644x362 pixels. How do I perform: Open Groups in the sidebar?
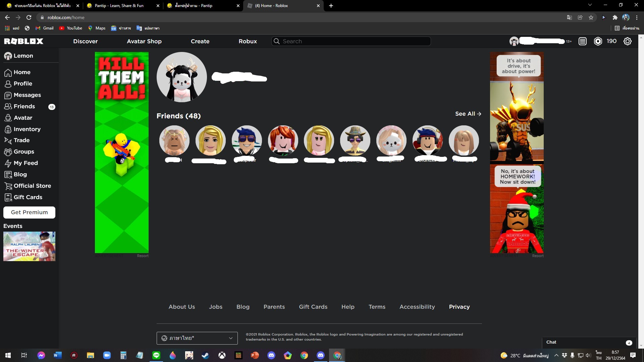(x=19, y=152)
